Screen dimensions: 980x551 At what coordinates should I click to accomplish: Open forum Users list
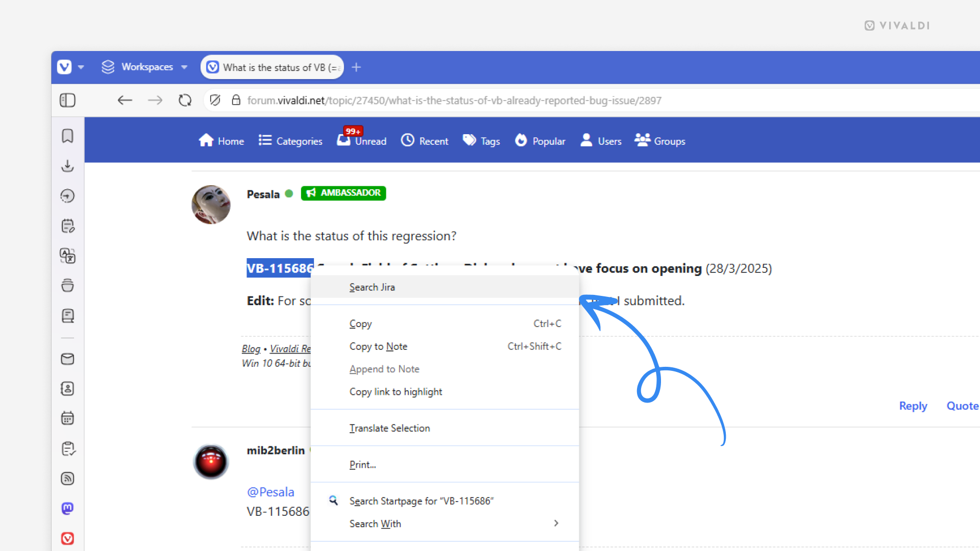click(x=601, y=141)
